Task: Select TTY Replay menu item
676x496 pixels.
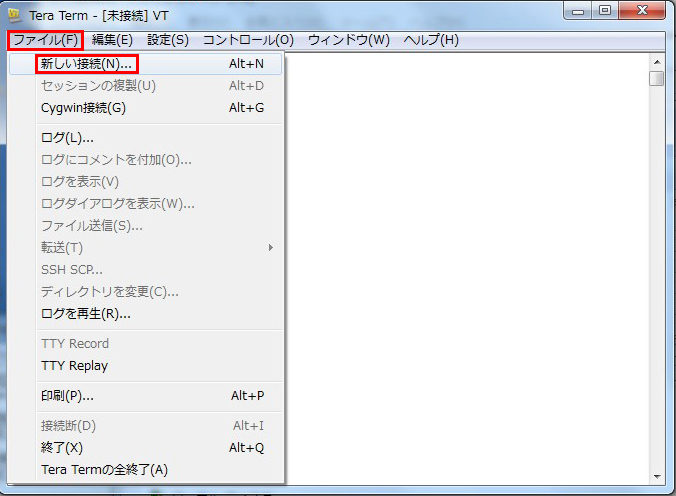Action: point(74,366)
